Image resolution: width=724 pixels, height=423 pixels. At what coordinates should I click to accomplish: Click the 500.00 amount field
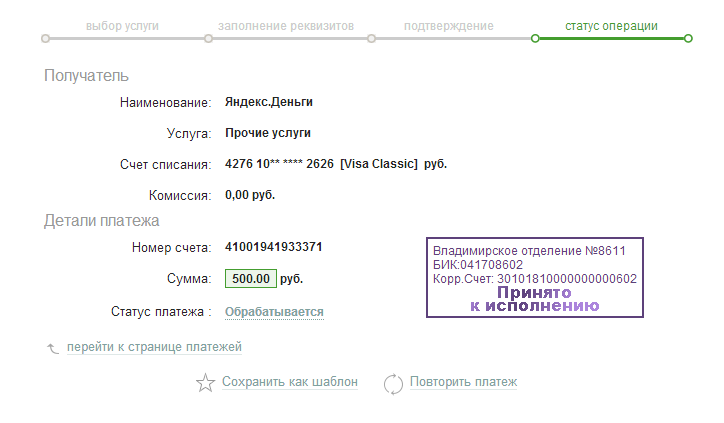pos(251,278)
